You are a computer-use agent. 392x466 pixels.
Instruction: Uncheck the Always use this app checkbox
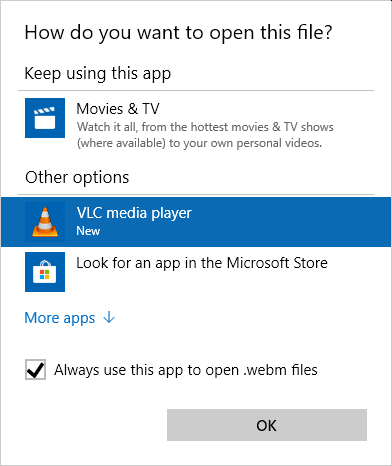click(35, 369)
